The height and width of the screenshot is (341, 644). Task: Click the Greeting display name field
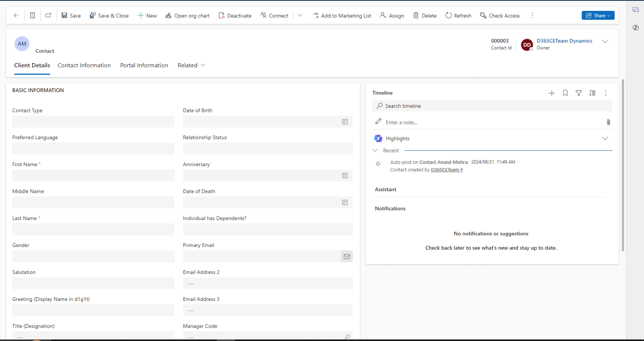point(93,310)
